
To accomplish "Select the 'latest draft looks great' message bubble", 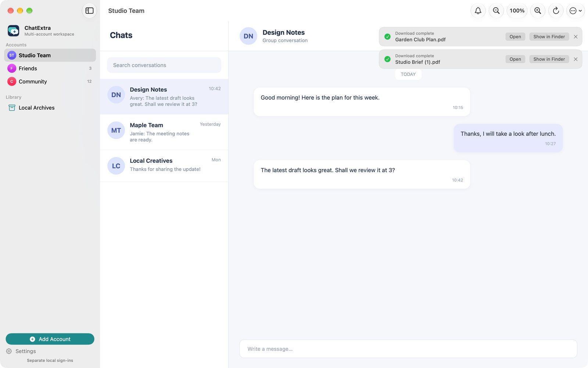I will tap(362, 174).
